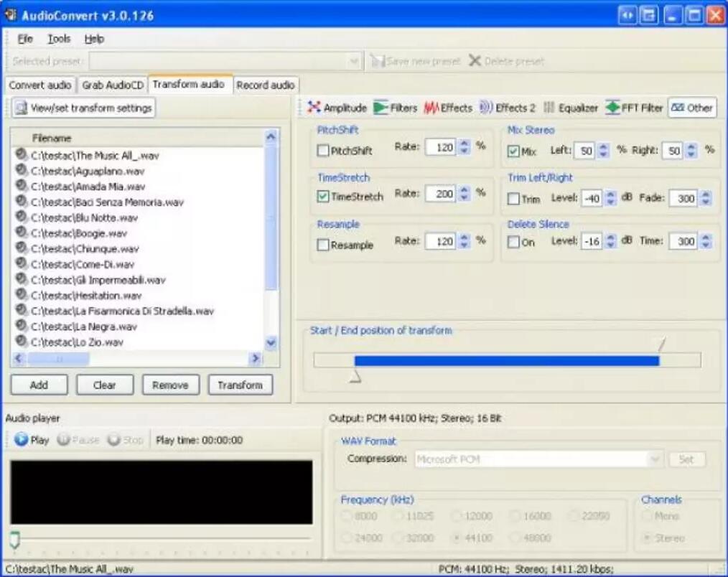The image size is (728, 577).
Task: Adjust the TimeStretch Rate spinner arrows
Action: 464,194
